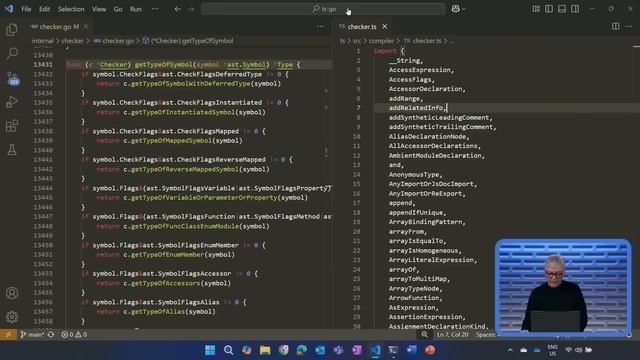Screen dimensions: 640x360
Task: Show hidden system tray icons
Action: [510, 350]
